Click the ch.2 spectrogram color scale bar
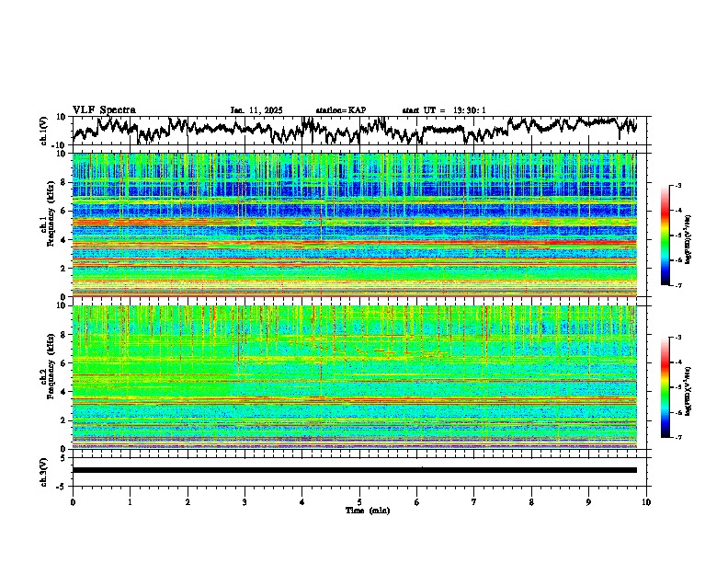The width and height of the screenshot is (728, 563). click(665, 387)
